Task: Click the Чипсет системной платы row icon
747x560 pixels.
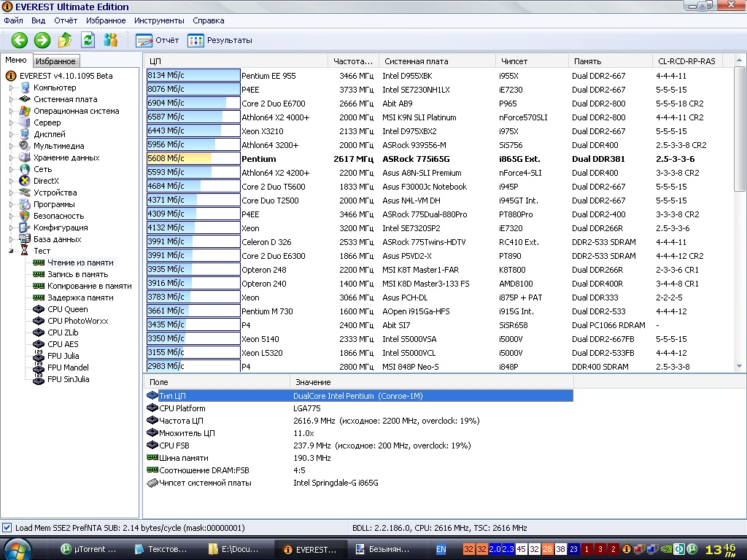Action: click(x=152, y=483)
